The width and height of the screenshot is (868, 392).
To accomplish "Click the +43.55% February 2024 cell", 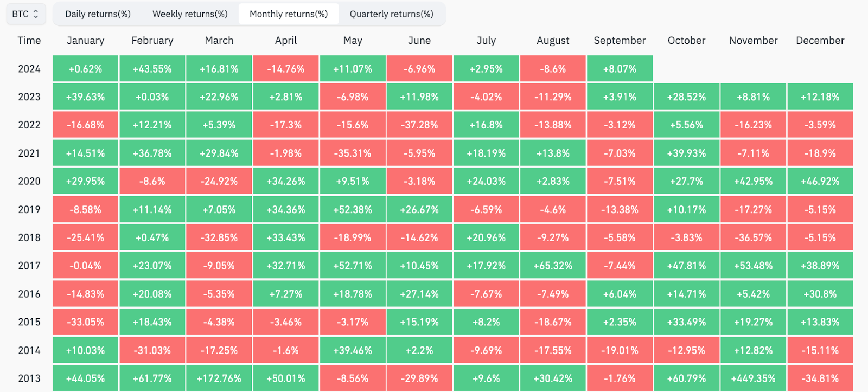I will (152, 69).
